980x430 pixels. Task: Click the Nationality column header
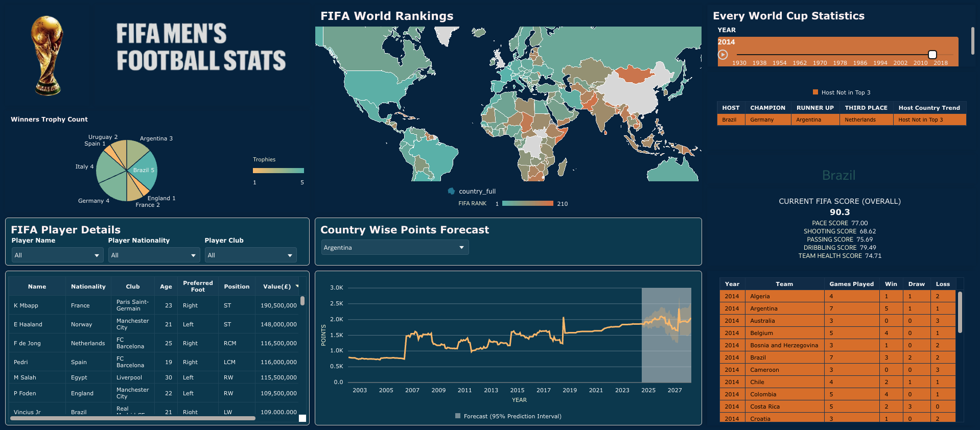click(x=88, y=286)
